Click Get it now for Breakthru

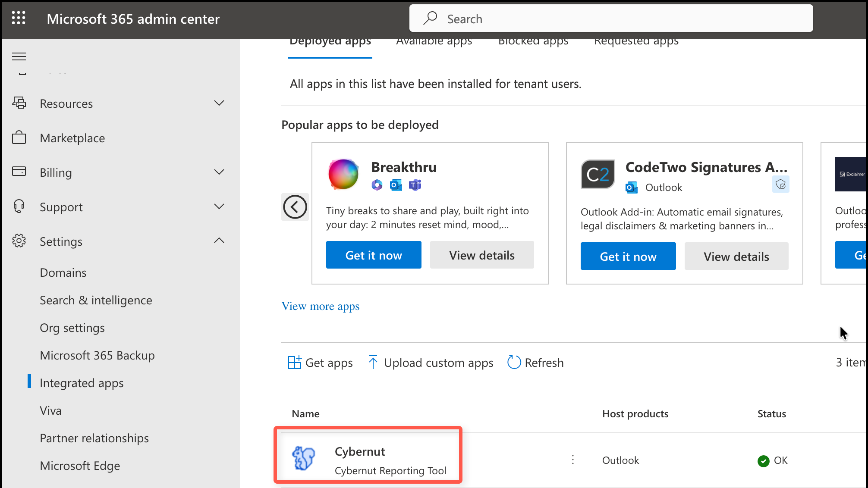(374, 255)
